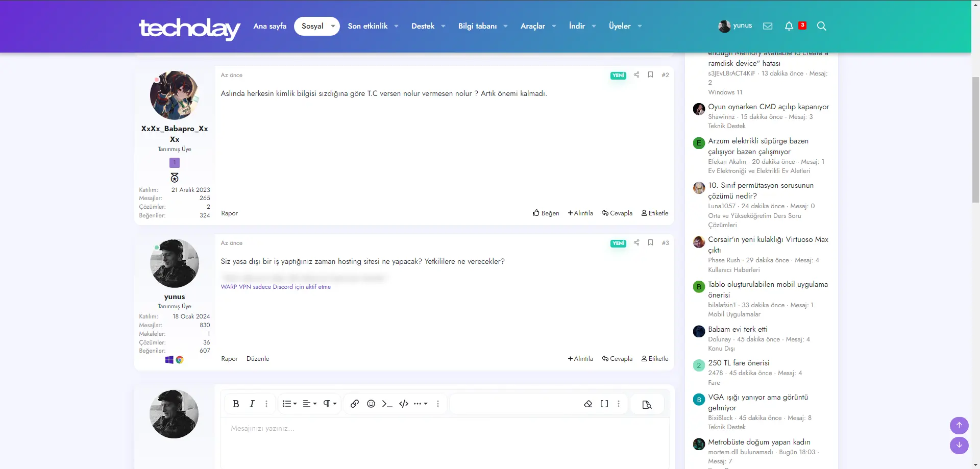Click the Chrome icon under yunus stats

[180, 360]
